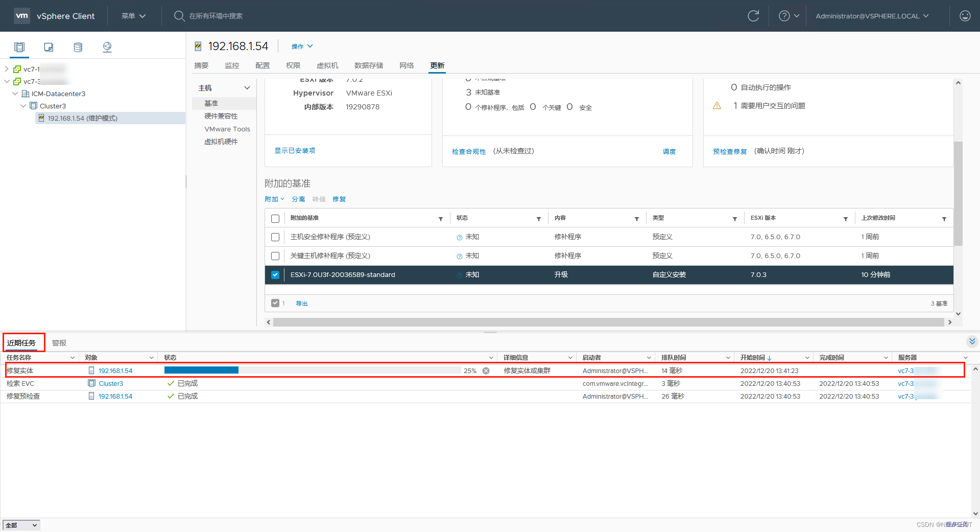Image resolution: width=980 pixels, height=532 pixels.
Task: Open Hosts and Clusters inventory view icon
Action: point(19,47)
